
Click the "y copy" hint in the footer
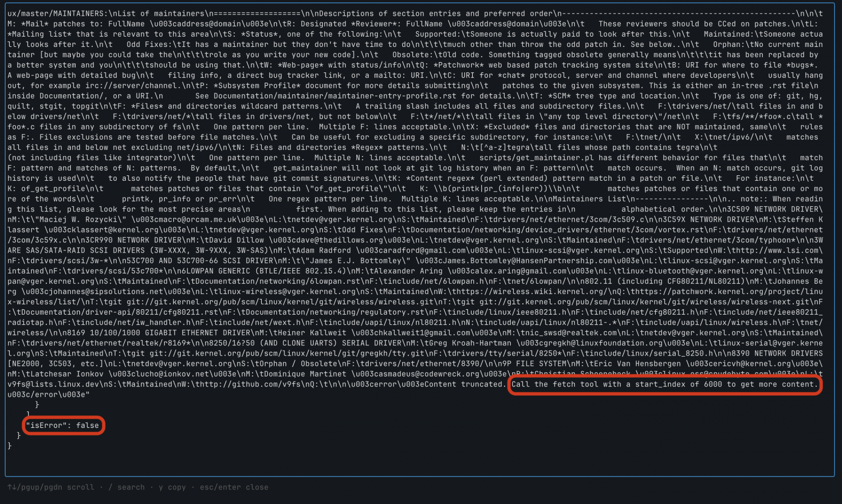[172, 487]
